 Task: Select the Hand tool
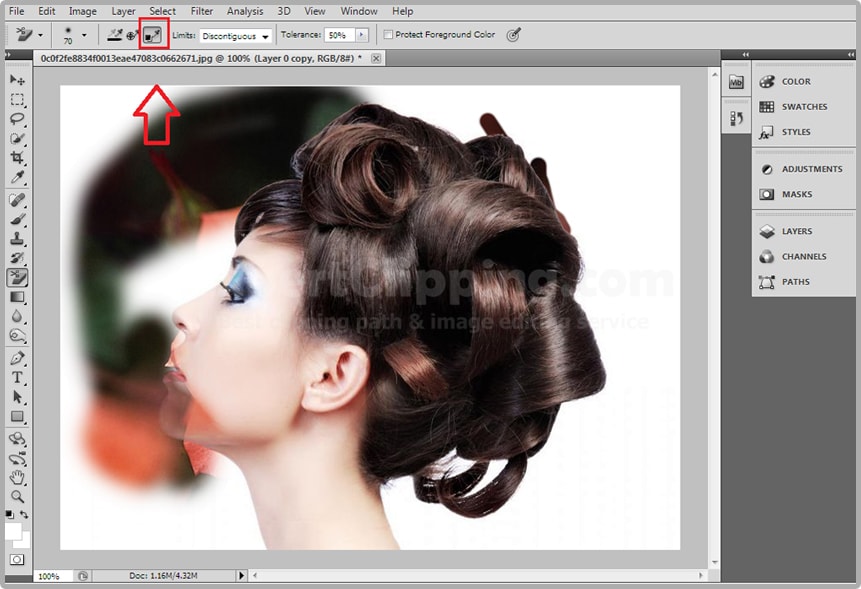click(x=17, y=477)
